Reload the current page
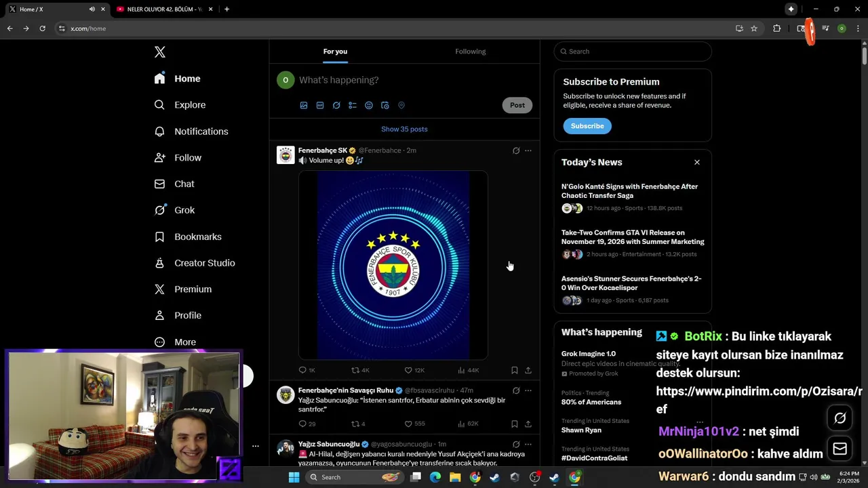Viewport: 868px width, 488px height. coord(42,28)
